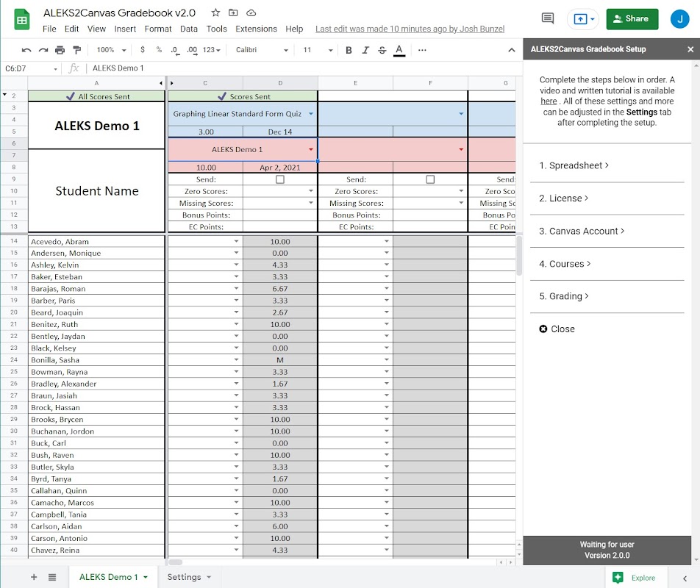The image size is (700, 588).
Task: Open the ALEKS Demo 1 sheet tab menu arrow
Action: (146, 577)
